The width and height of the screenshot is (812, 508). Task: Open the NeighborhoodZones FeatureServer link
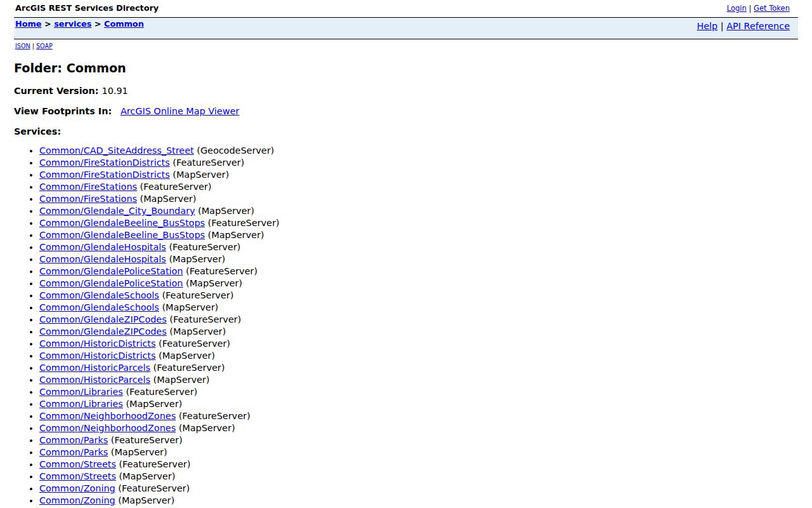[107, 416]
